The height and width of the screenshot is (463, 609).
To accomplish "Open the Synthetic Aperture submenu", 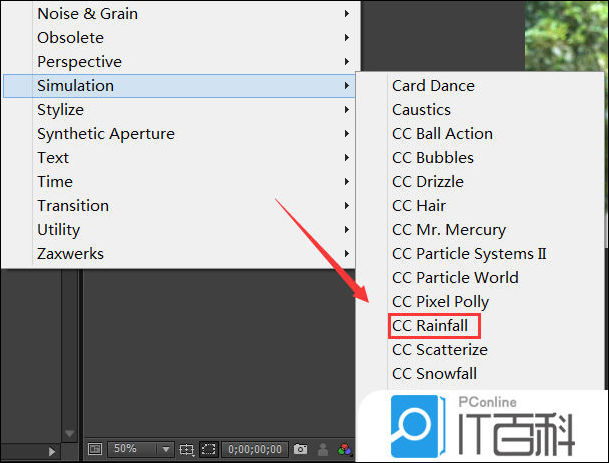I will pos(179,134).
